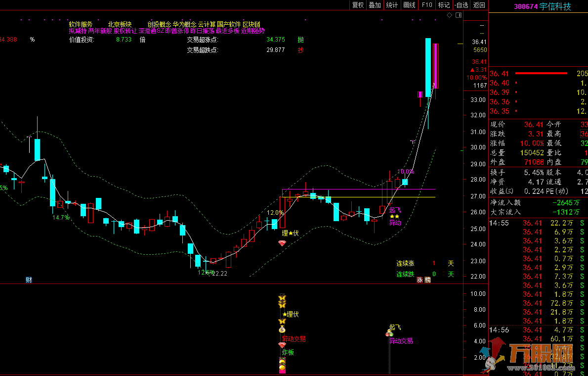
Task: Click the 14:55 trade tick row
Action: (539, 223)
